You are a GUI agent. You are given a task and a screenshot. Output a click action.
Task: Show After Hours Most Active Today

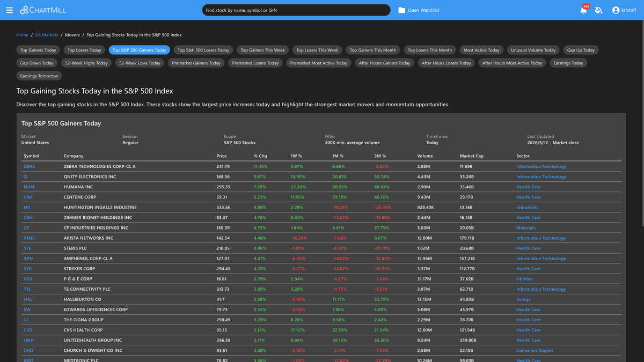point(512,63)
